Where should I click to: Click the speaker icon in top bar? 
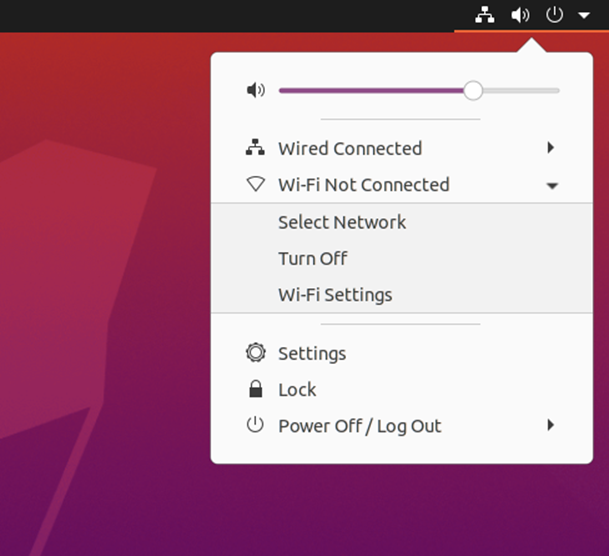coord(519,15)
